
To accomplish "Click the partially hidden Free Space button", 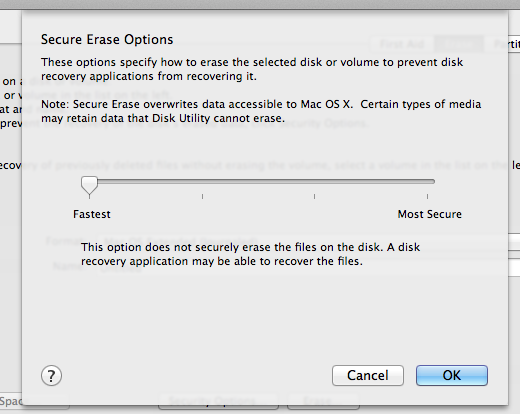I will (33, 401).
